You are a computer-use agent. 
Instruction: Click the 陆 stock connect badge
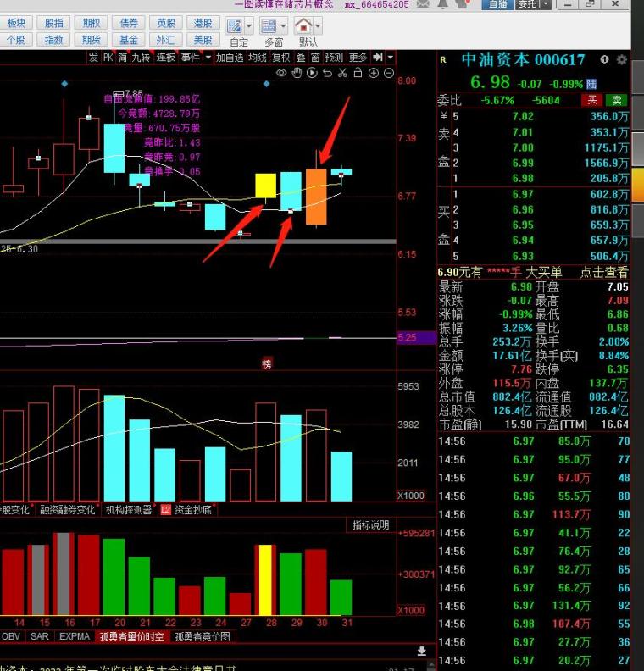(591, 84)
